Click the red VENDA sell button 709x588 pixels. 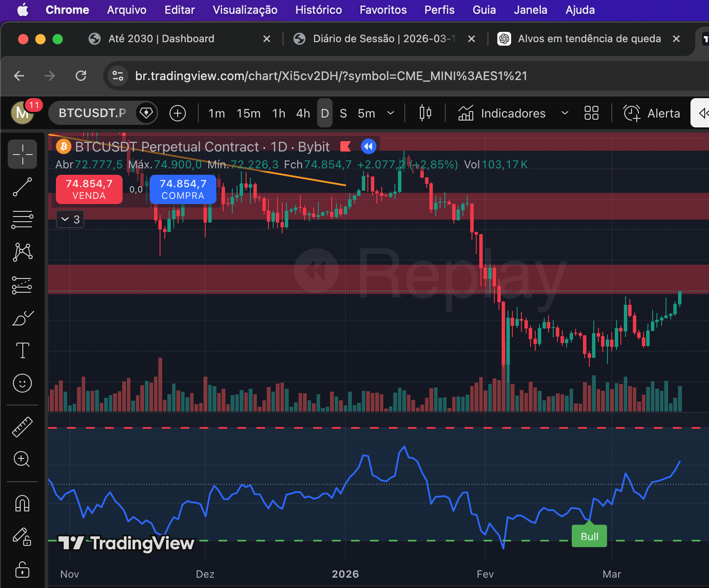(x=89, y=189)
